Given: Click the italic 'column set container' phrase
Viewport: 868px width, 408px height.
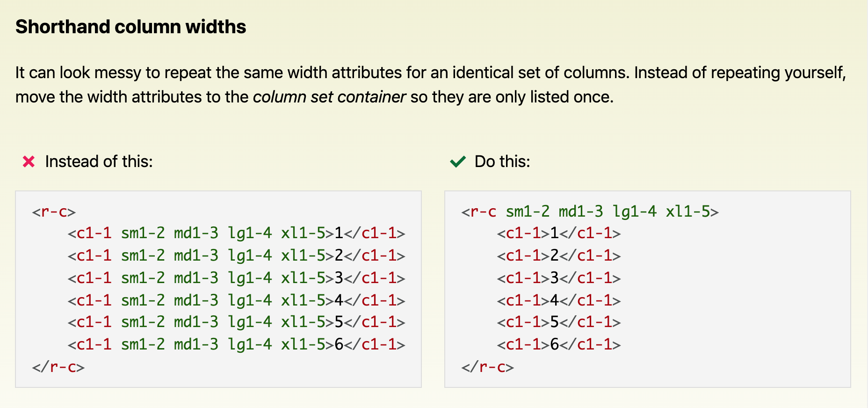Looking at the screenshot, I should tap(329, 97).
